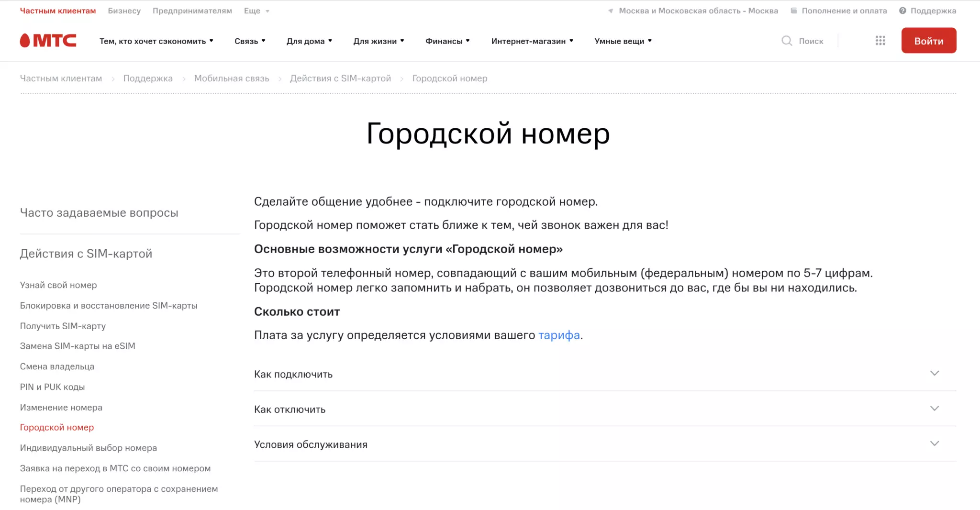The image size is (980, 510).
Task: Open the Умные вещи dropdown menu
Action: 623,41
